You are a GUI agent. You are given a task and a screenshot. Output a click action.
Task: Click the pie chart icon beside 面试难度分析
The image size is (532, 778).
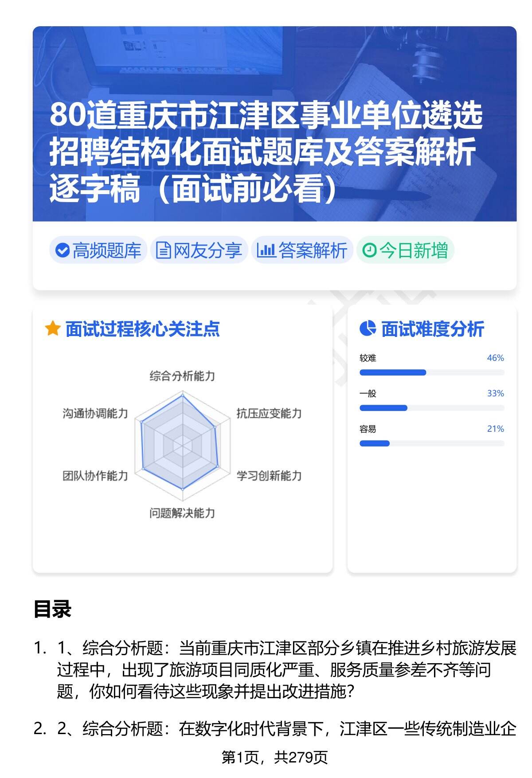coord(368,329)
